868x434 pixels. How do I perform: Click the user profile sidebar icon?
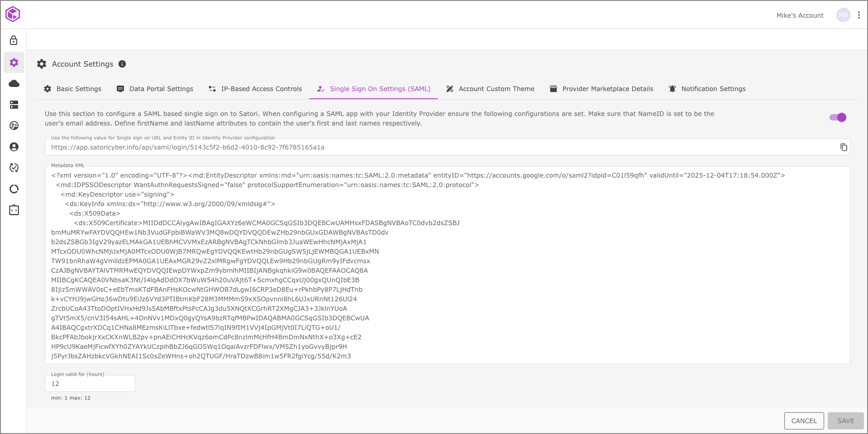point(14,147)
